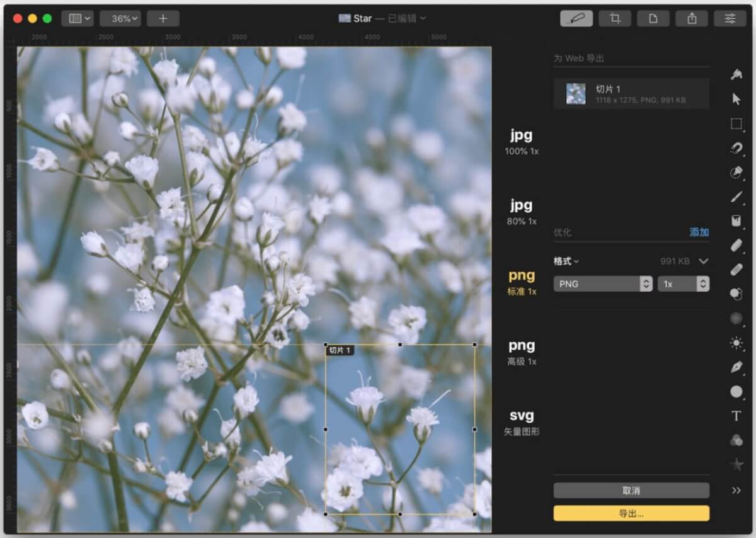The image size is (756, 538).
Task: Select the Type text tool
Action: (x=736, y=416)
